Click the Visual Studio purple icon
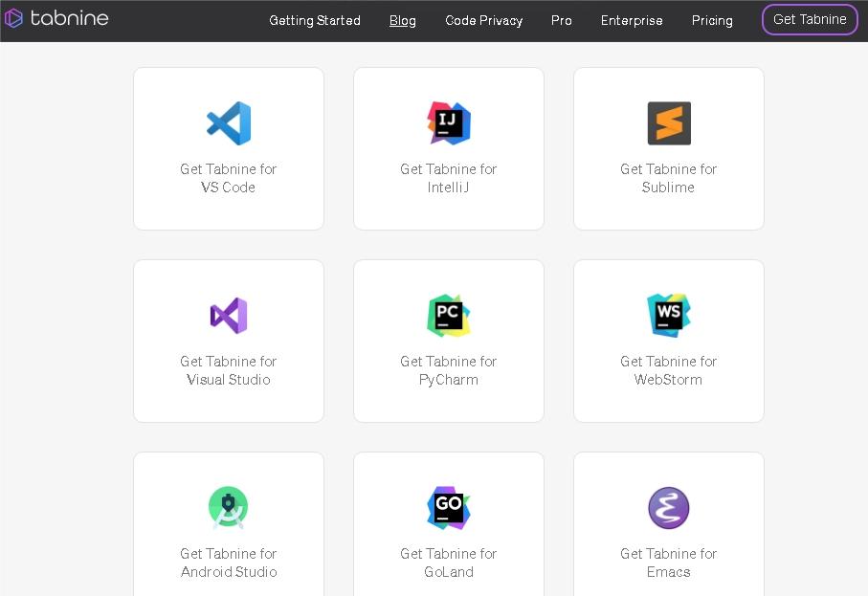Image resolution: width=868 pixels, height=596 pixels. pos(229,316)
